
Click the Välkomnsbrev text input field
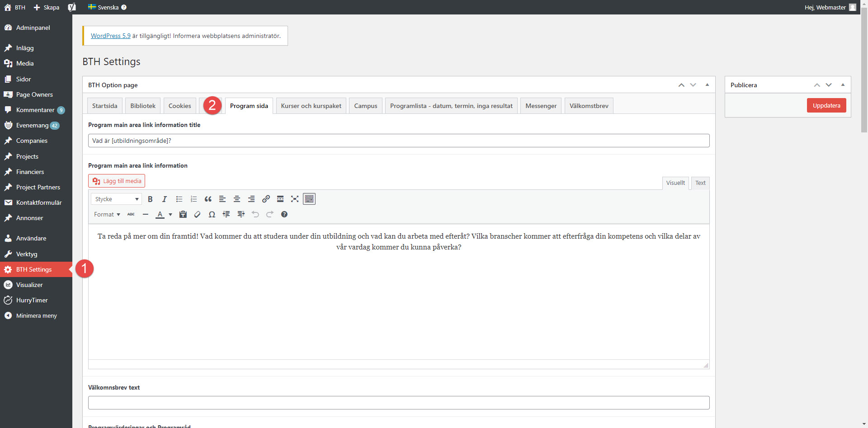399,403
